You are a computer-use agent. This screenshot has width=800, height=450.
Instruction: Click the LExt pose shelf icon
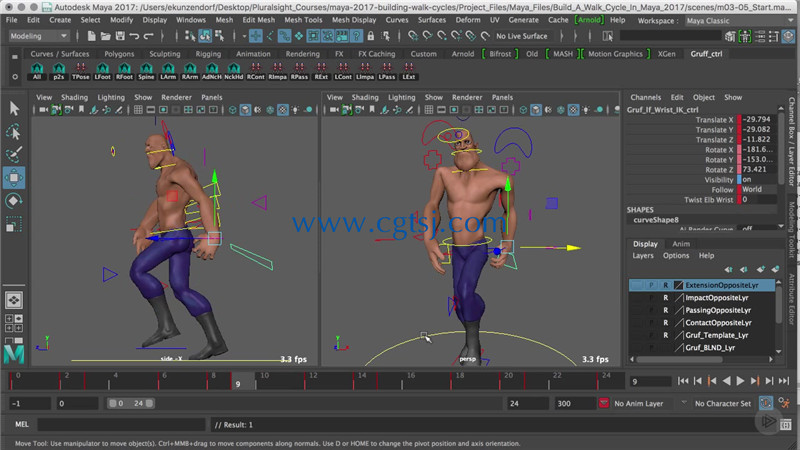click(409, 71)
